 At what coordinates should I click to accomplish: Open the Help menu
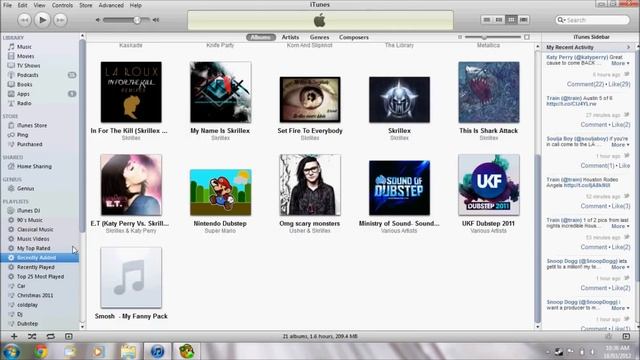click(x=136, y=5)
